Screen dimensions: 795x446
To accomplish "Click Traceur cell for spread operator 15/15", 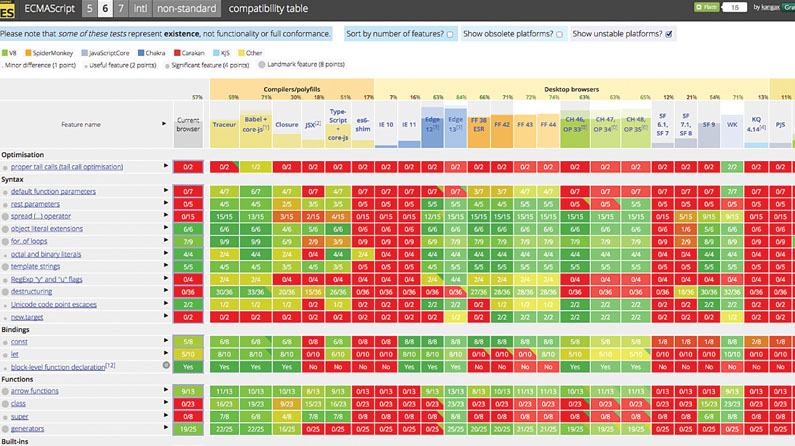I will tap(224, 216).
